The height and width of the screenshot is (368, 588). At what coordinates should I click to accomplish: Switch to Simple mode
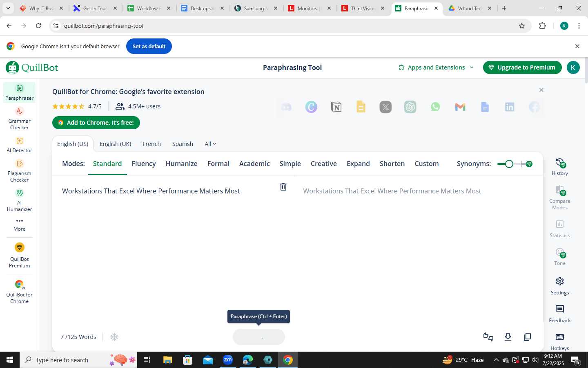[290, 164]
